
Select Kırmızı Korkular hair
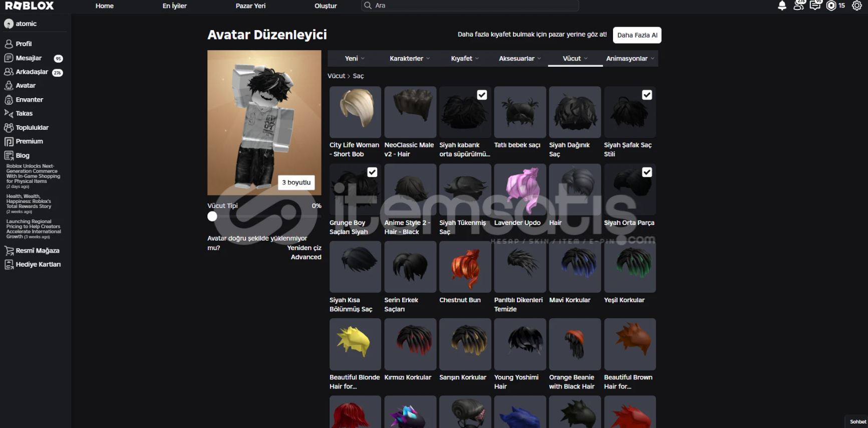point(410,344)
